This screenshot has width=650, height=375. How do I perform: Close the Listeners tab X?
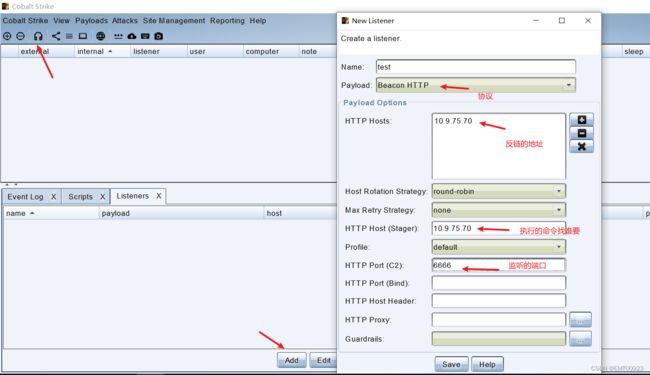click(x=159, y=196)
